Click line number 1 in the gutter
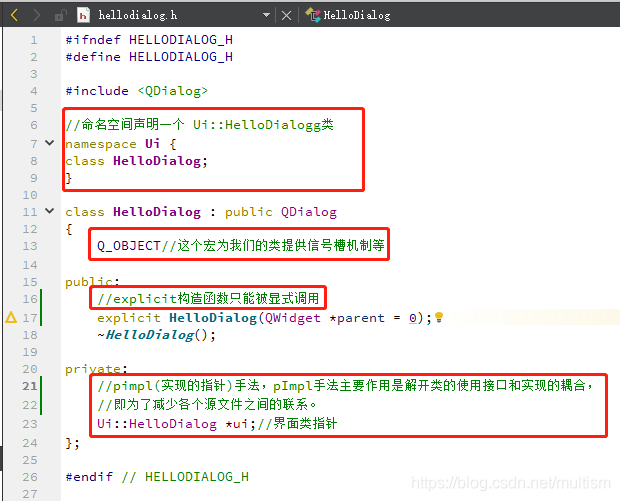Image resolution: width=620 pixels, height=501 pixels. coord(34,40)
